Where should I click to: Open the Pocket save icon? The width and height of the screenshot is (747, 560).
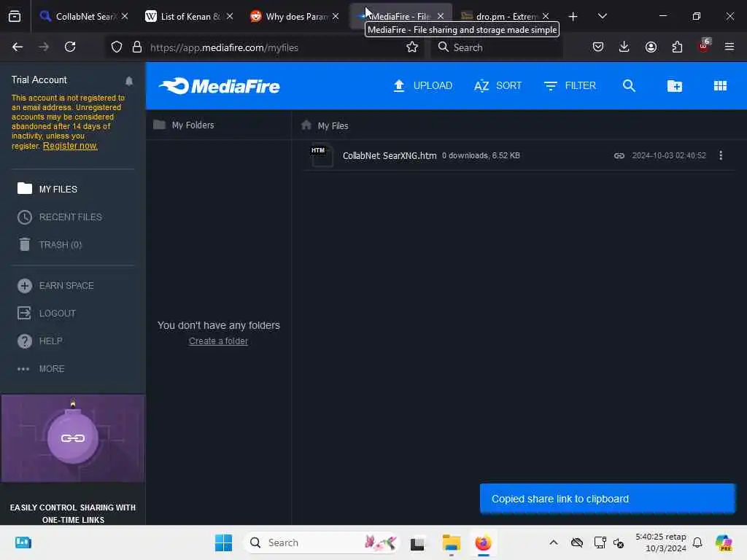[598, 47]
